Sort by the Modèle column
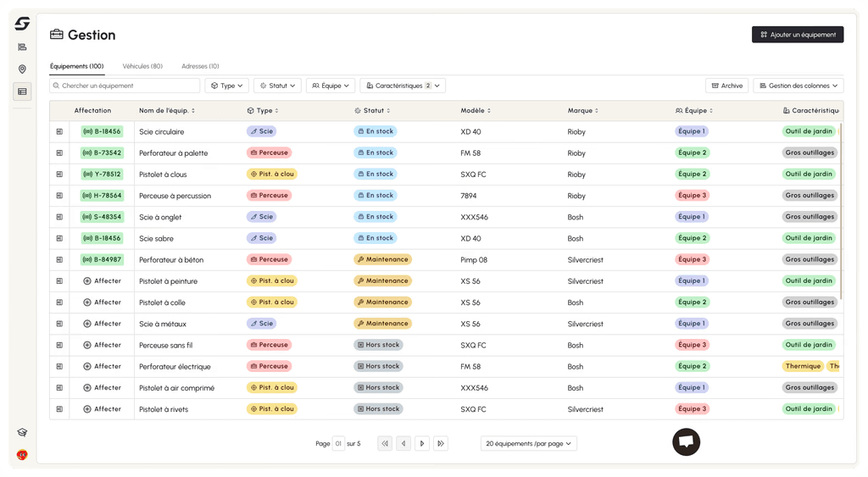868x477 pixels. [476, 111]
